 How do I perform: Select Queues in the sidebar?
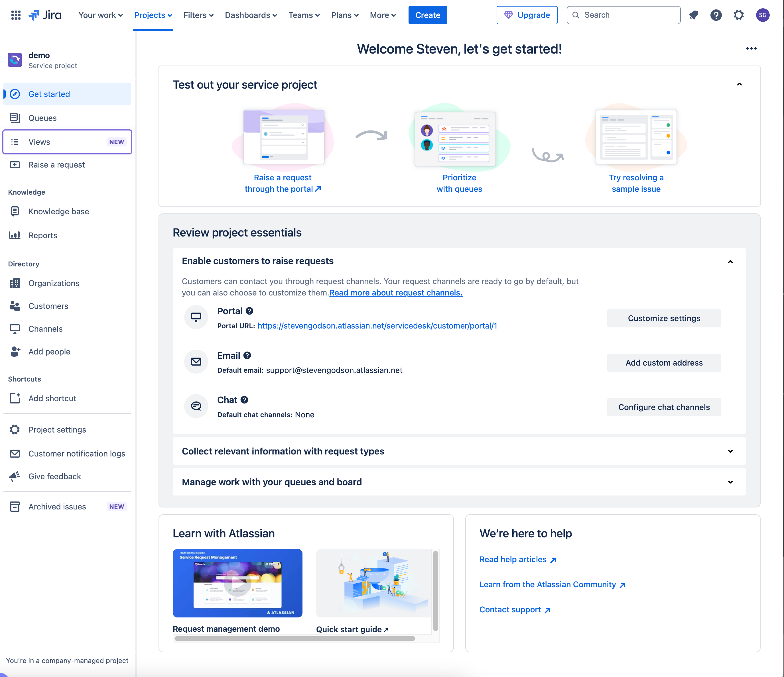coord(67,118)
